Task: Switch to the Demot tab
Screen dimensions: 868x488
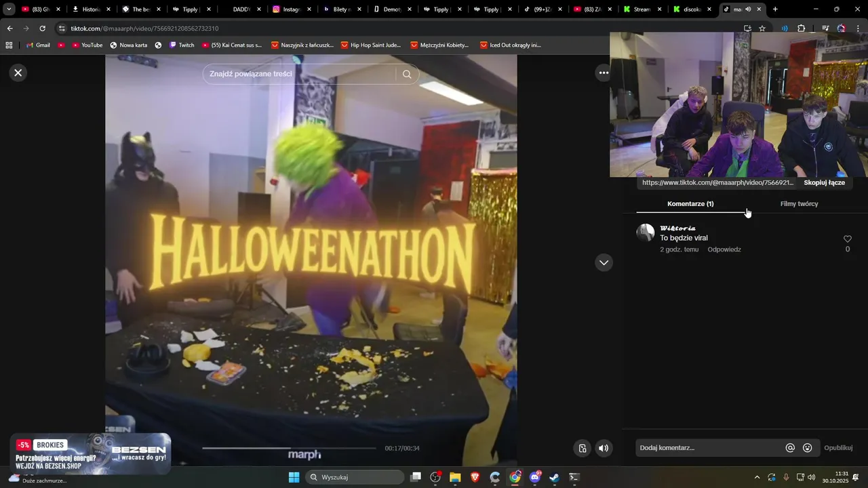Action: coord(393,9)
